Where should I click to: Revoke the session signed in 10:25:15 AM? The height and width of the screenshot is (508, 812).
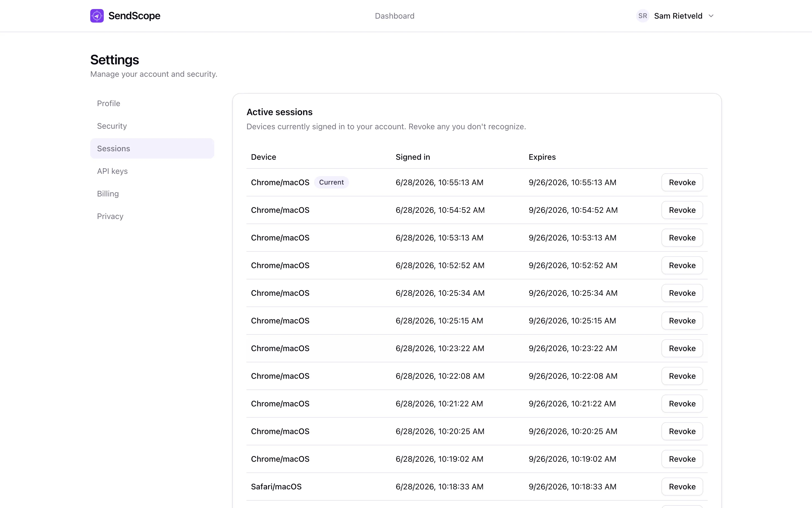682,321
